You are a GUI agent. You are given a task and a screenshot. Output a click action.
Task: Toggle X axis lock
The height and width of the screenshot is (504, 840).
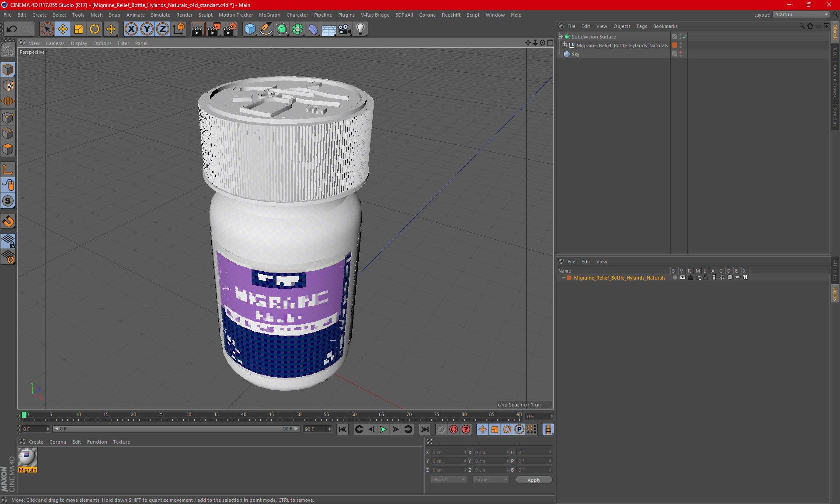pyautogui.click(x=131, y=29)
